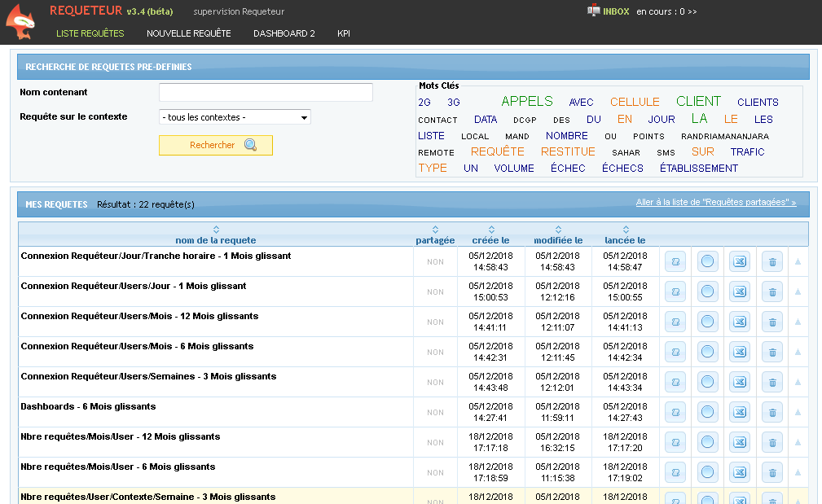Click the circle icon for Connexion Requêteur/Jour/Tranche horaire

click(x=707, y=261)
